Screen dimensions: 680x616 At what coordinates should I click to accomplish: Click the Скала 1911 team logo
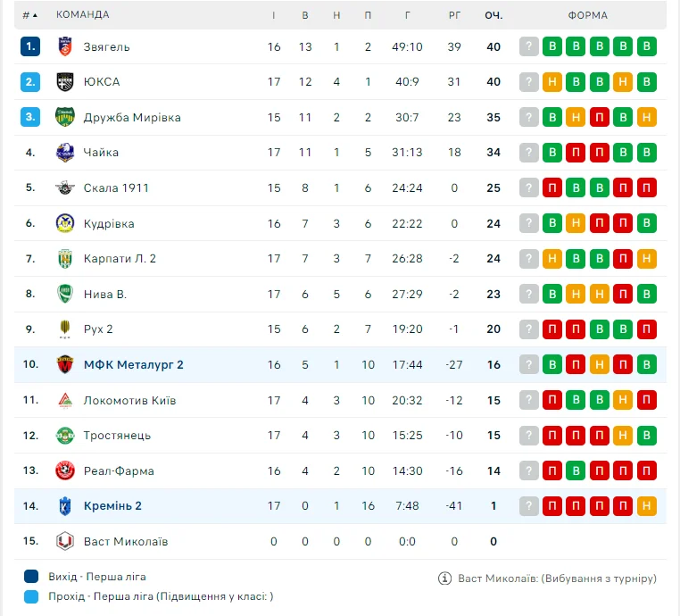point(63,187)
